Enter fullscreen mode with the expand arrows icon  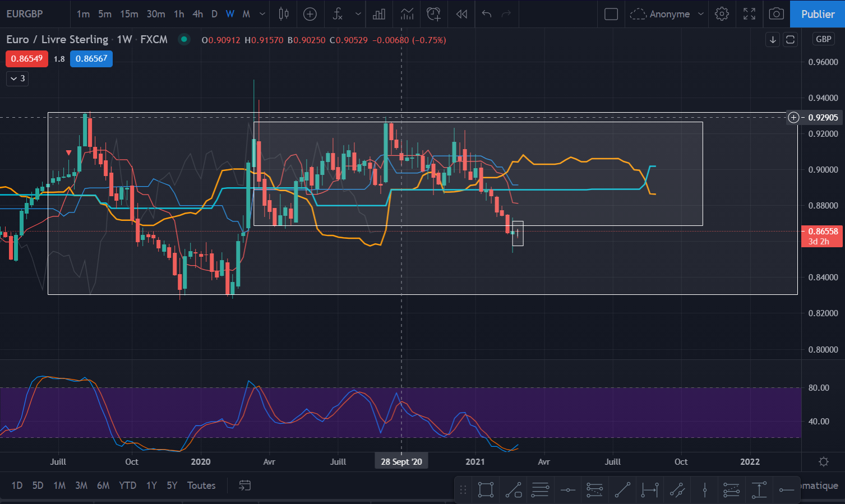click(749, 14)
